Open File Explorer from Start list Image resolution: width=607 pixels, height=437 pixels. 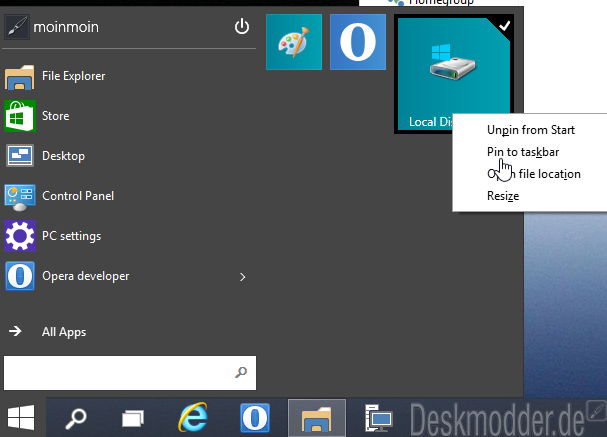(x=130, y=76)
